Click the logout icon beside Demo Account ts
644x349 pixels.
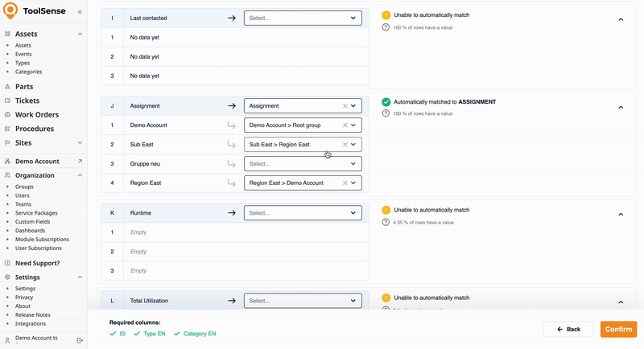click(80, 340)
